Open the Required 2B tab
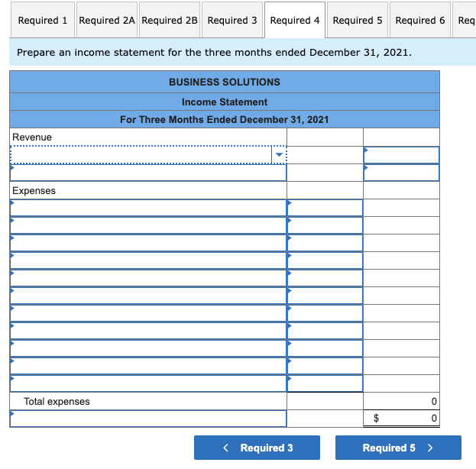 coord(170,20)
